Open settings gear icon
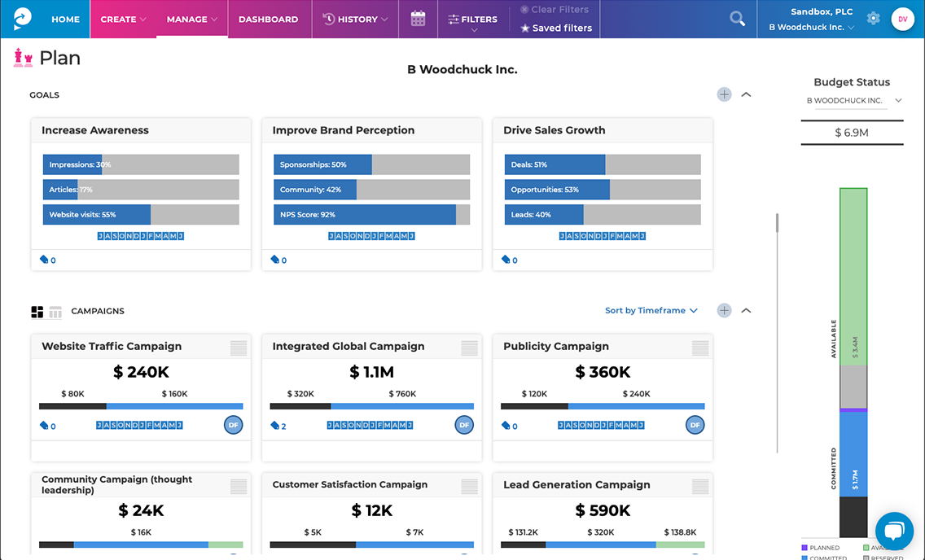Image resolution: width=925 pixels, height=560 pixels. [x=873, y=18]
